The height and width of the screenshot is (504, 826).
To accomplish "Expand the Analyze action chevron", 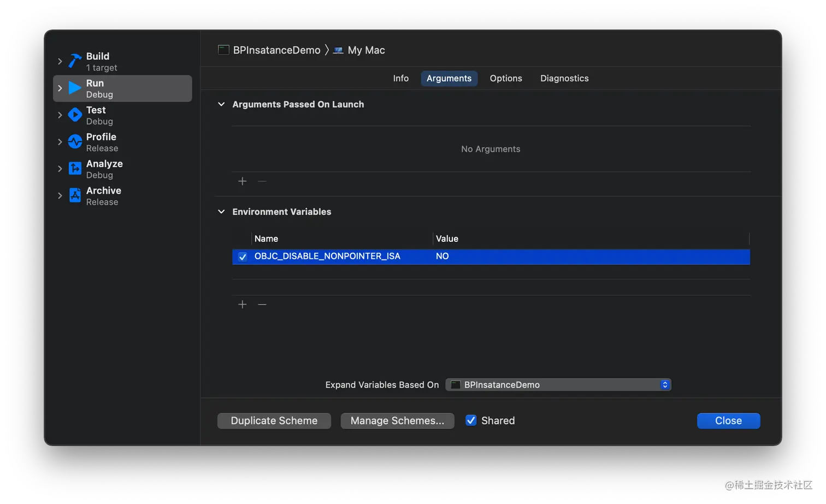I will [60, 168].
